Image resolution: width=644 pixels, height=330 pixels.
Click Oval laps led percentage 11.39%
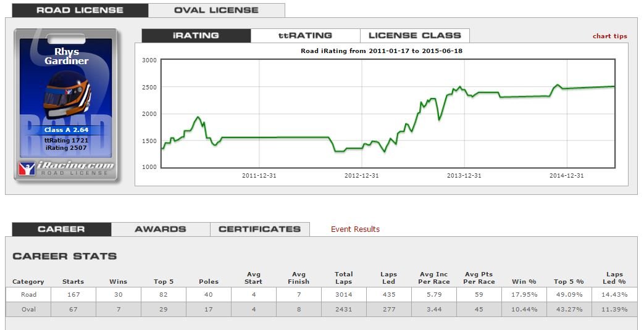614,310
